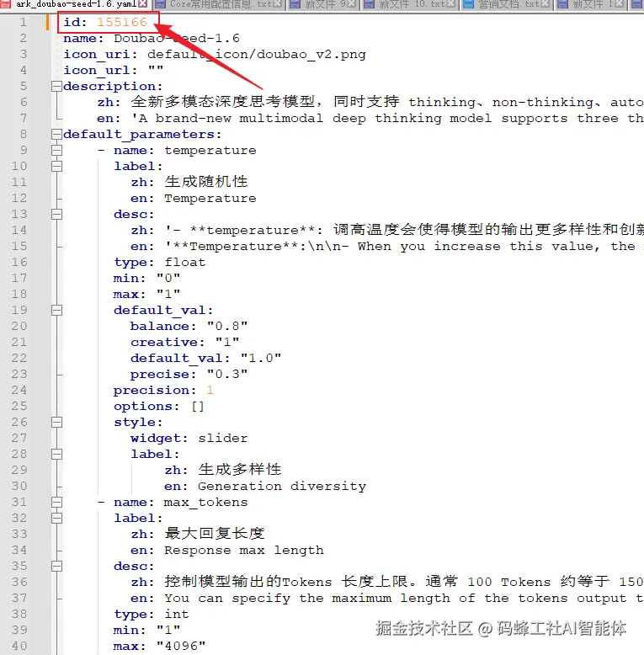This screenshot has height=655, width=644.
Task: Open the 新文件 9 tab
Action: click(325, 4)
